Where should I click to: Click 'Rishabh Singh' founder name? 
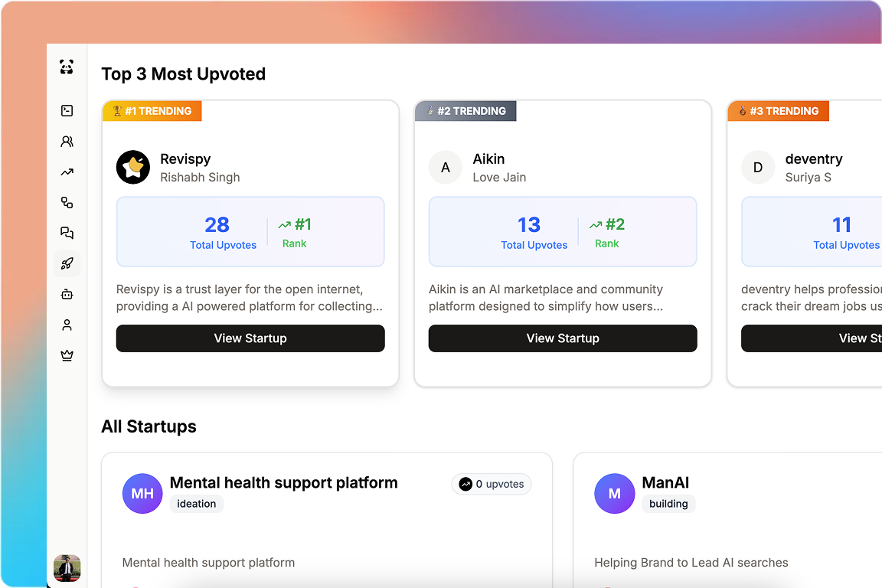[200, 178]
